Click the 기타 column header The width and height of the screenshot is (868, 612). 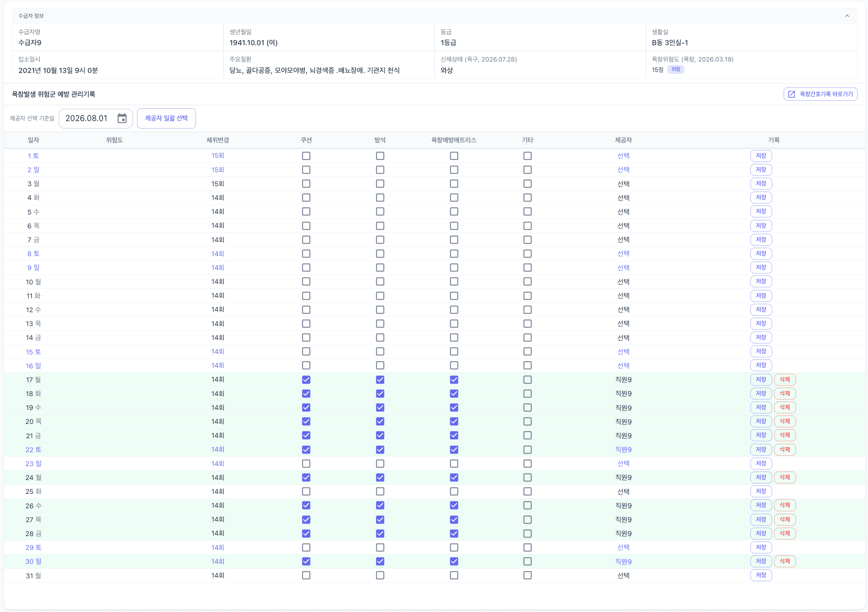(x=528, y=140)
